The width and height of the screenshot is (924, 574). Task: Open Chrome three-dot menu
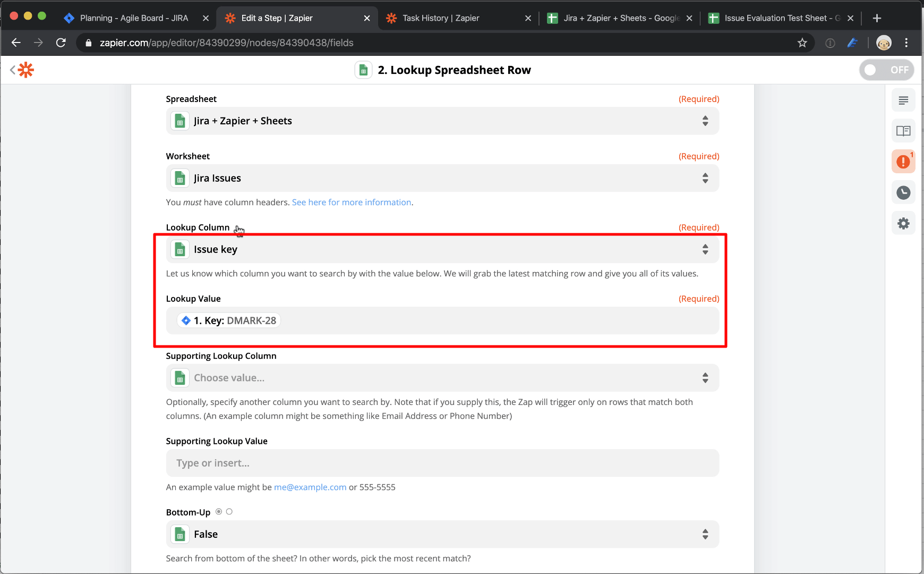(x=906, y=43)
